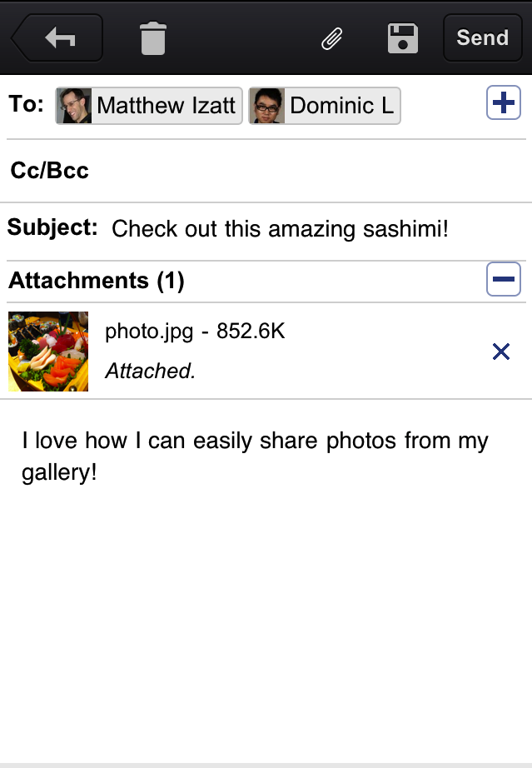Screen dimensions: 532x768
Task: Edit the Subject text field
Action: click(280, 228)
